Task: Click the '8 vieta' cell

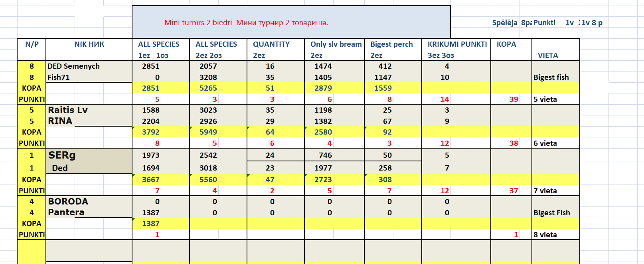Action: point(545,235)
